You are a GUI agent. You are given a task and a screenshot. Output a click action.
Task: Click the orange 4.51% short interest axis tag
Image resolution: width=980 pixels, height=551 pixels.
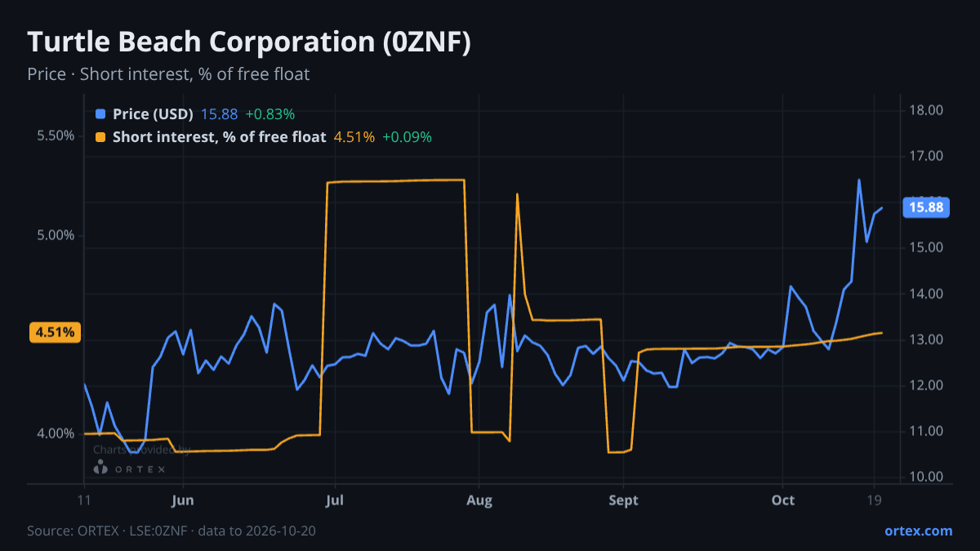click(55, 332)
